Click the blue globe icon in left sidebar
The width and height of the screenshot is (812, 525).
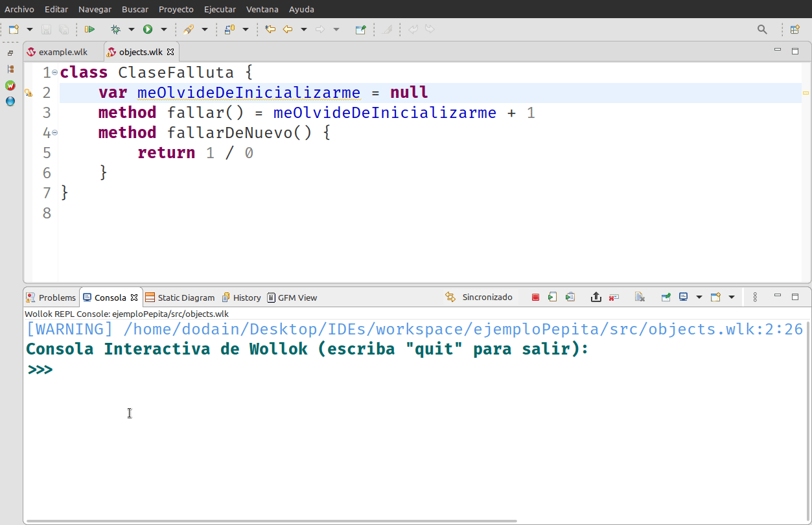(x=10, y=101)
